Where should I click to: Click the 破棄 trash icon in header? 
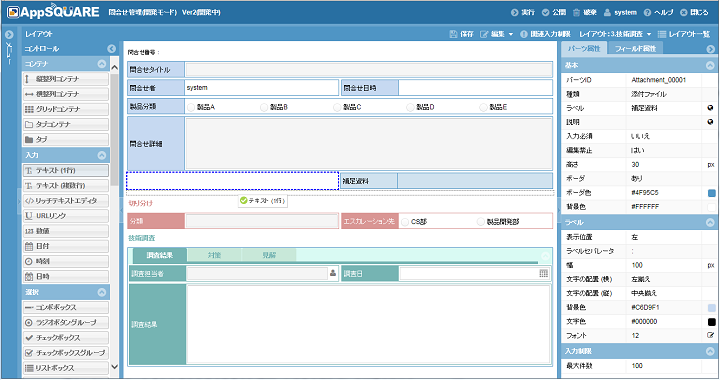(576, 12)
